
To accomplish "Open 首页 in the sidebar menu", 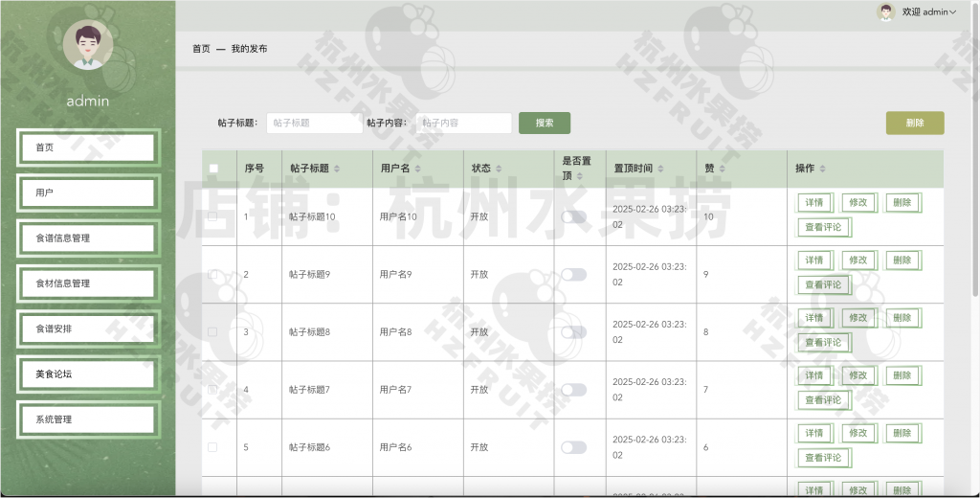I will (87, 147).
